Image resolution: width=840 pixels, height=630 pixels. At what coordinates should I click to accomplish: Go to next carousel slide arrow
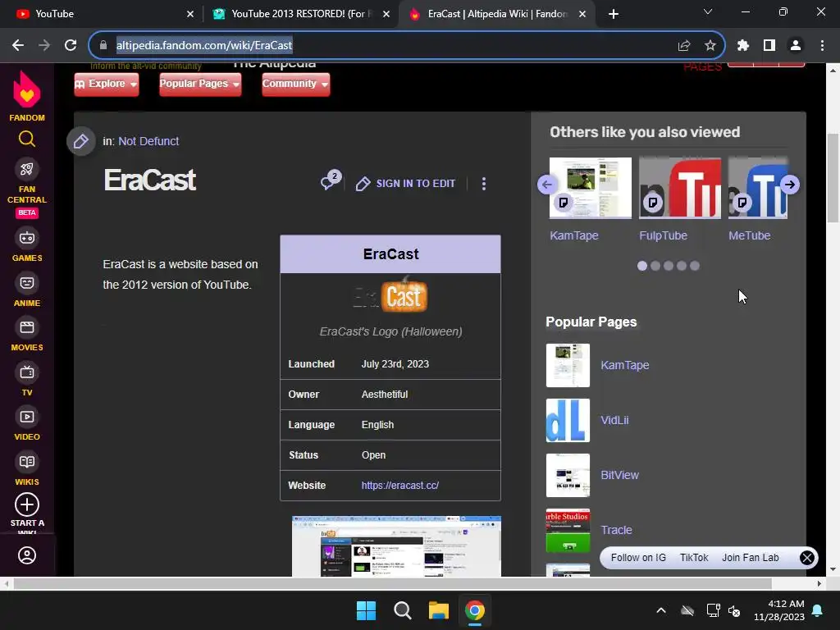pos(790,185)
